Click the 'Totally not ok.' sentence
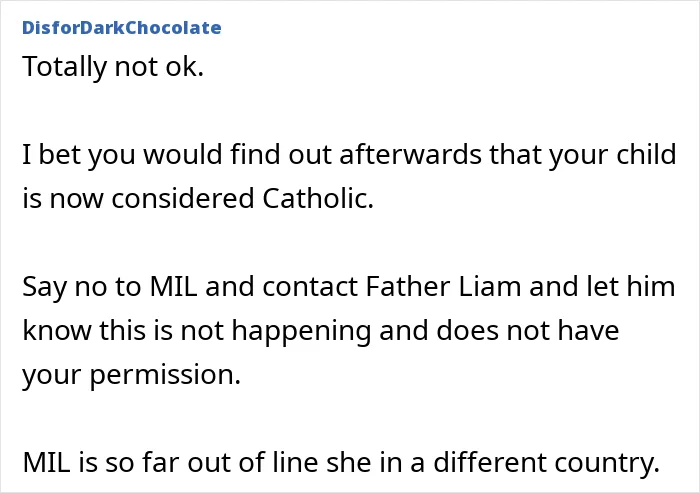700x493 pixels. click(113, 67)
